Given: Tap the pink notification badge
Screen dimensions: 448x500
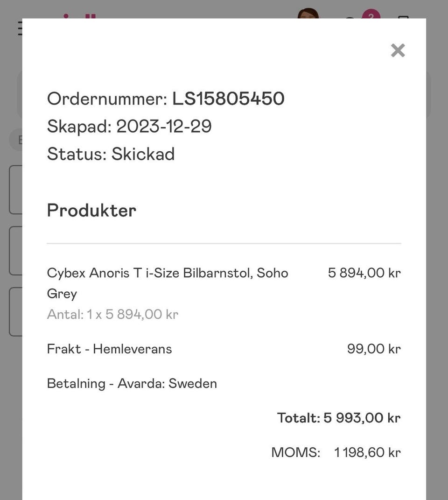Looking at the screenshot, I should [x=371, y=14].
